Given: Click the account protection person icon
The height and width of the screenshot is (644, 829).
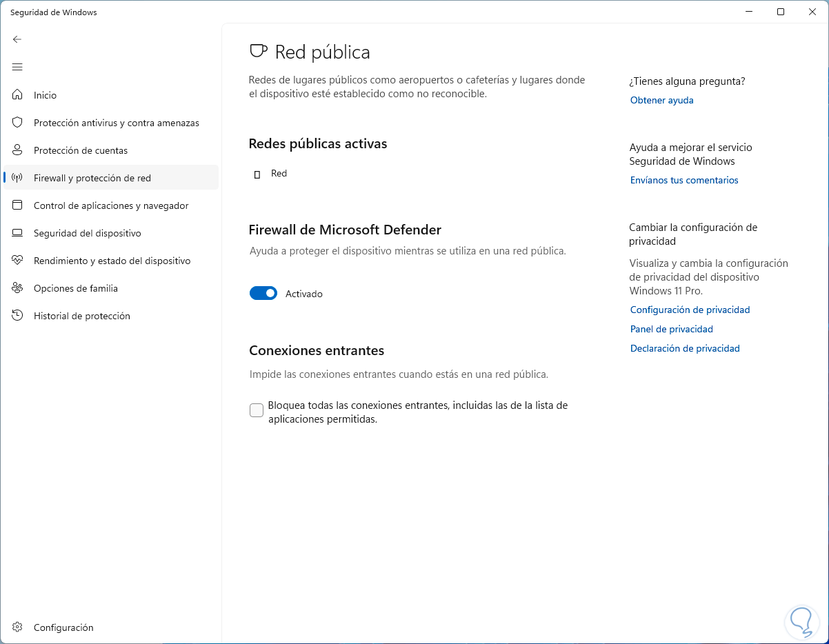Looking at the screenshot, I should click(x=18, y=150).
